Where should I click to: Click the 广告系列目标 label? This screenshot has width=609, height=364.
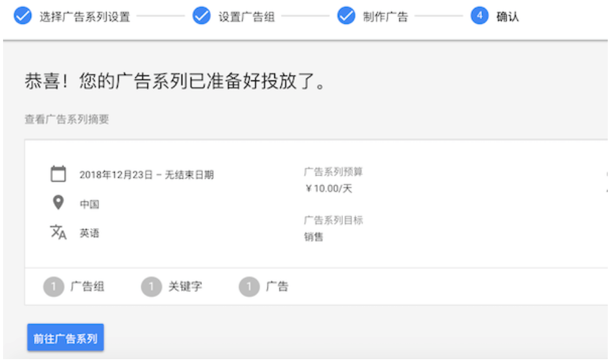click(333, 220)
